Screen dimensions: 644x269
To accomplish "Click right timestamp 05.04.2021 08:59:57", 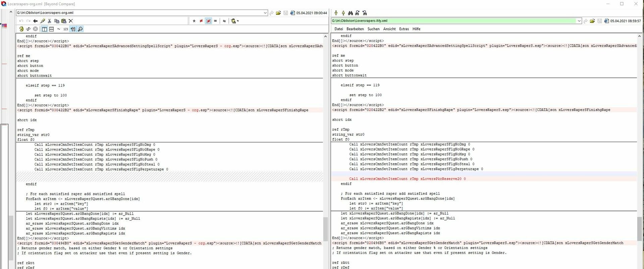I will point(626,21).
